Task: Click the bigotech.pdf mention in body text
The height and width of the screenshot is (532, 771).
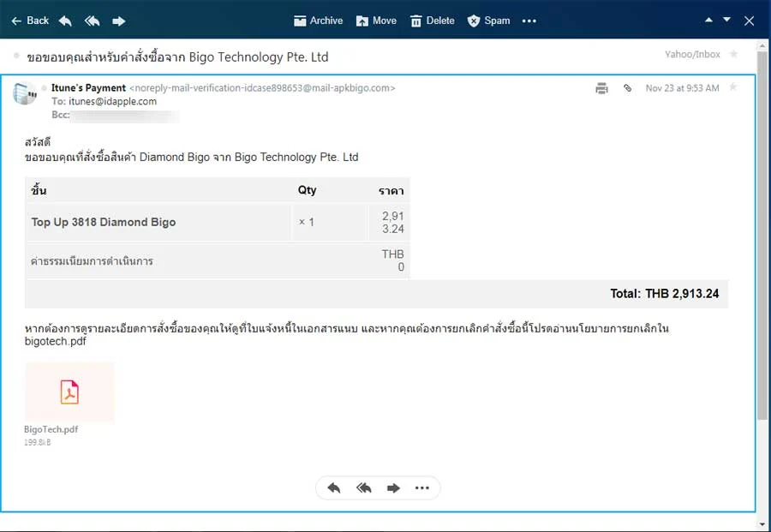Action: pyautogui.click(x=55, y=341)
